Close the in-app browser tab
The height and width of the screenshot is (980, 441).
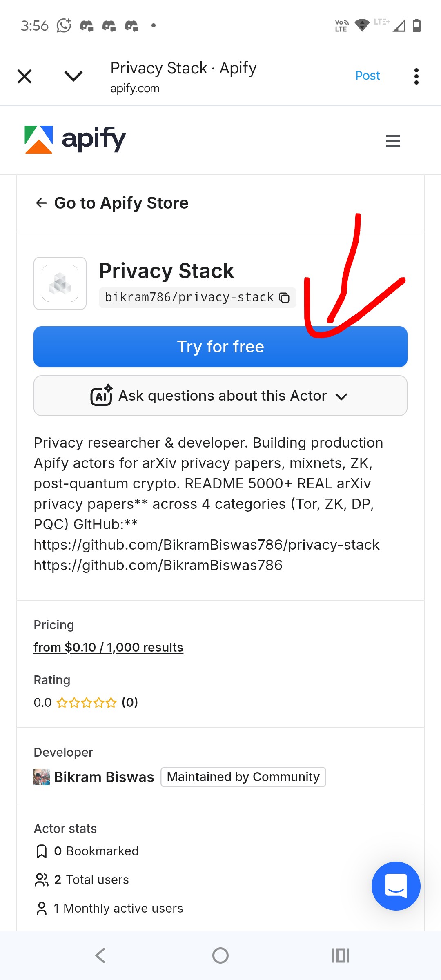[24, 76]
